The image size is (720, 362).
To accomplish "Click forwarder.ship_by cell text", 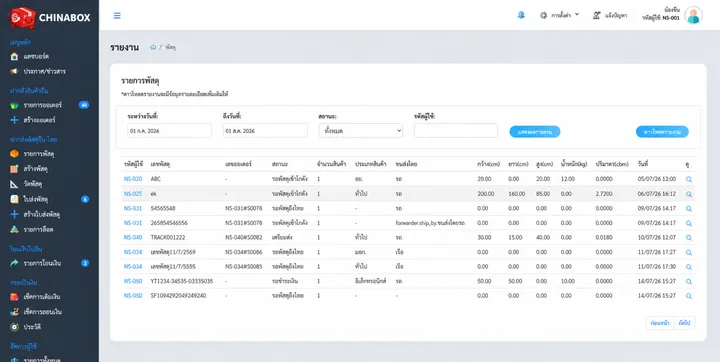I will pos(430,223).
